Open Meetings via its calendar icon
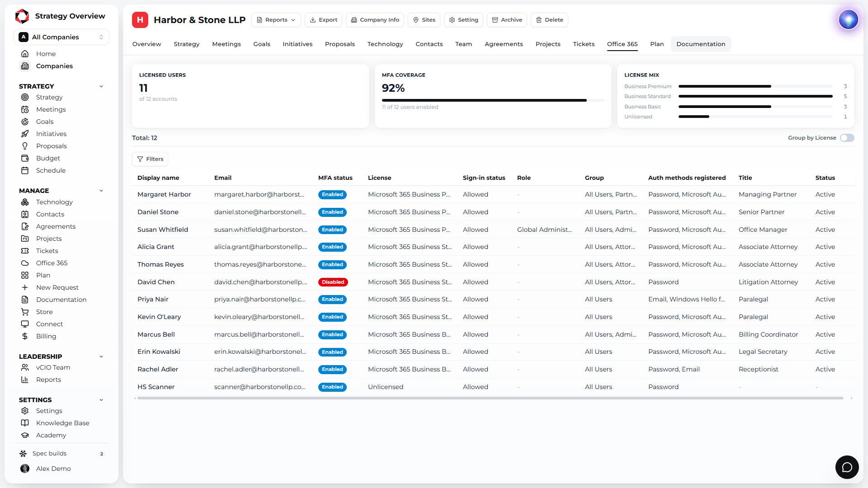Viewport: 868px width, 488px height. 25,109
